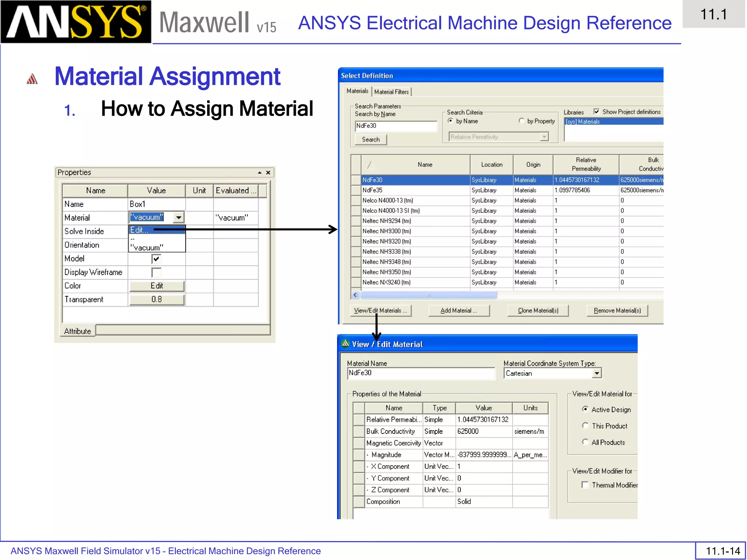This screenshot has width=747, height=560.
Task: Click the Search button
Action: click(x=371, y=140)
